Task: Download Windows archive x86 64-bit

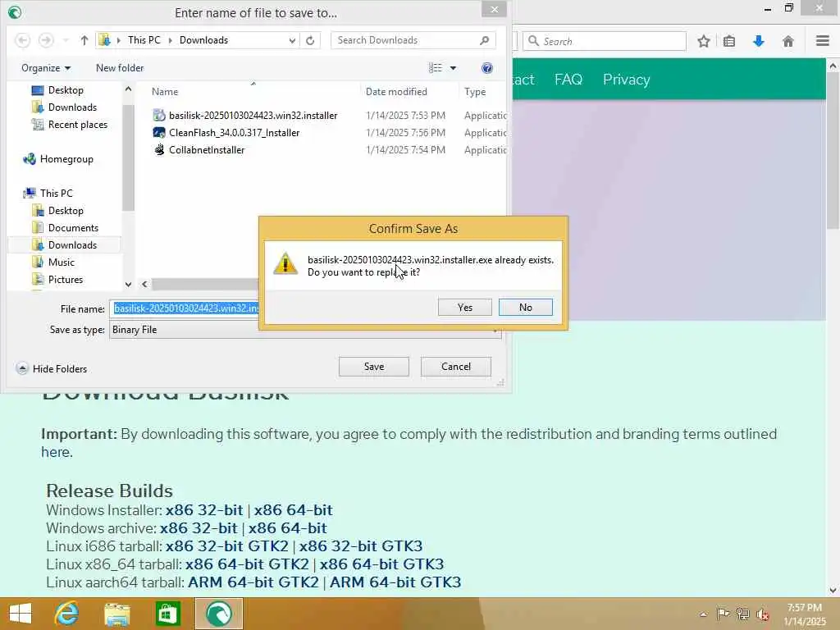Action: point(287,528)
